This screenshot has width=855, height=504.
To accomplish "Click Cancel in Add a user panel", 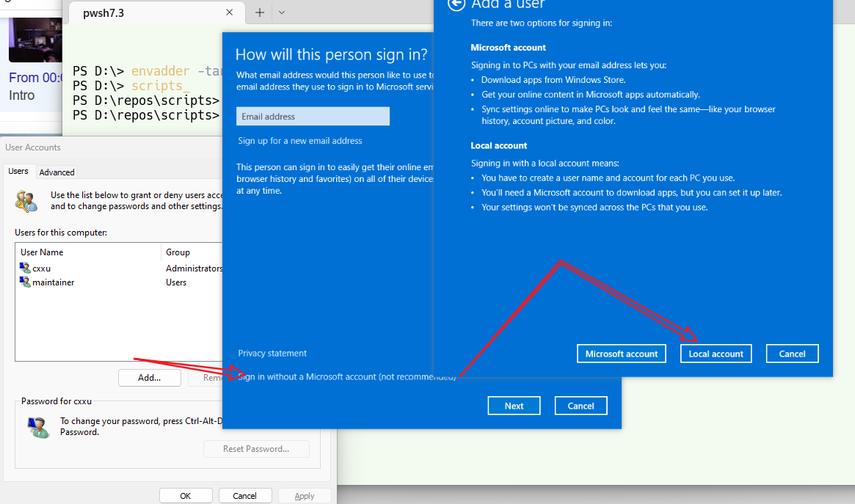I will [793, 354].
